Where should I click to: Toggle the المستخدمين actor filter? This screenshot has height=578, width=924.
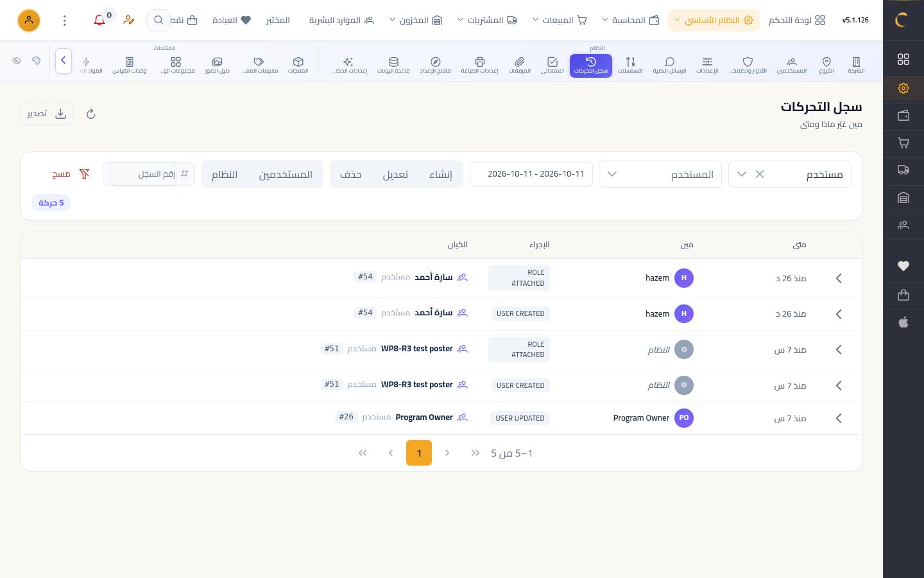pyautogui.click(x=286, y=174)
